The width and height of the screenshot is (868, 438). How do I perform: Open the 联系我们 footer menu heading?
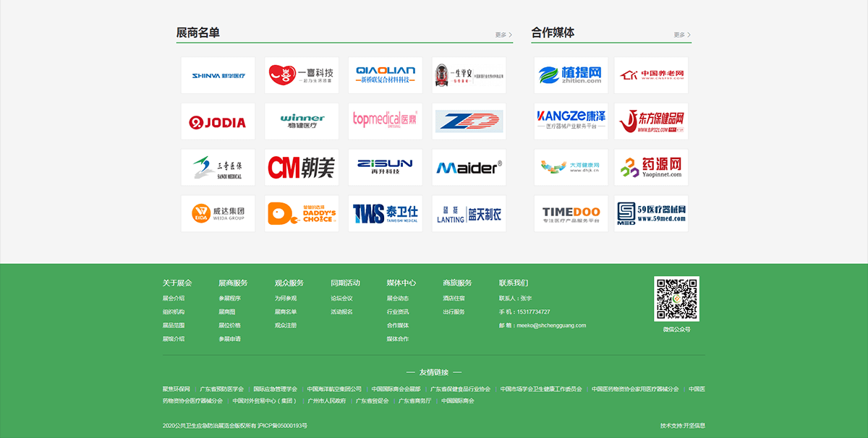514,283
